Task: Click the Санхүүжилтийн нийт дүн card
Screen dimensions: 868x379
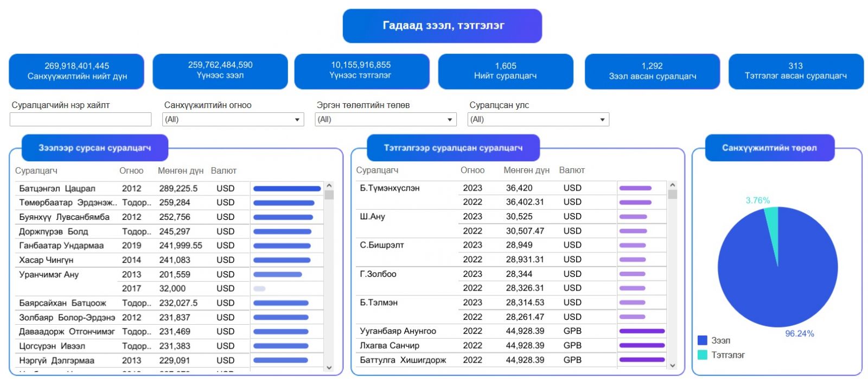Action: [76, 71]
